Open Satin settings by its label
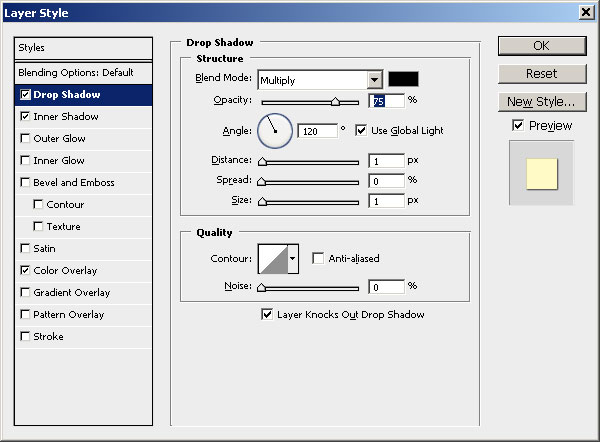600x442 pixels. click(x=44, y=249)
